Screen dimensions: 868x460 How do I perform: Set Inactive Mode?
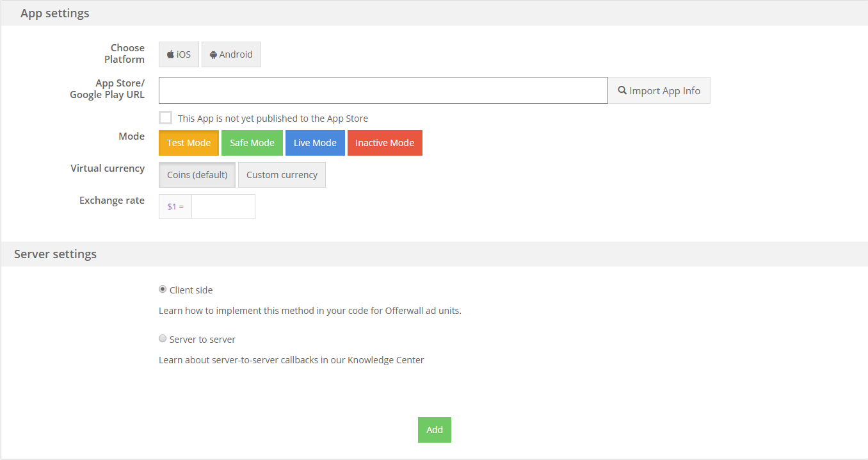pos(385,143)
